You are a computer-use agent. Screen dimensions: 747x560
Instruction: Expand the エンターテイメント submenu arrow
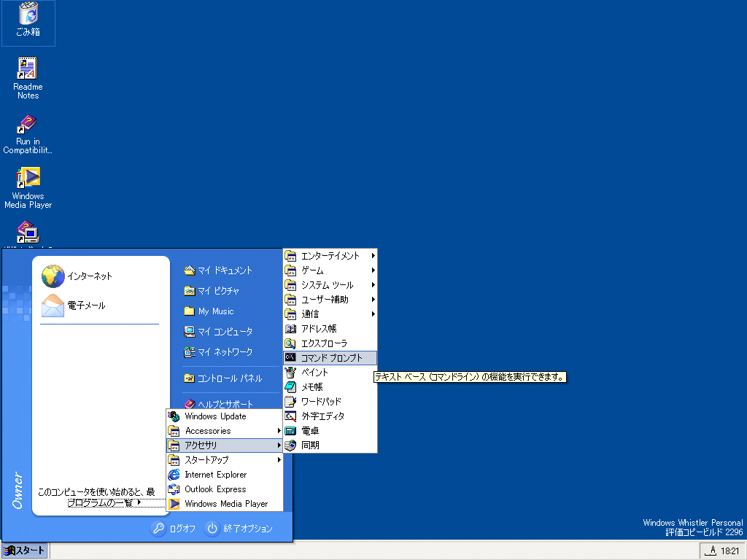(x=373, y=256)
